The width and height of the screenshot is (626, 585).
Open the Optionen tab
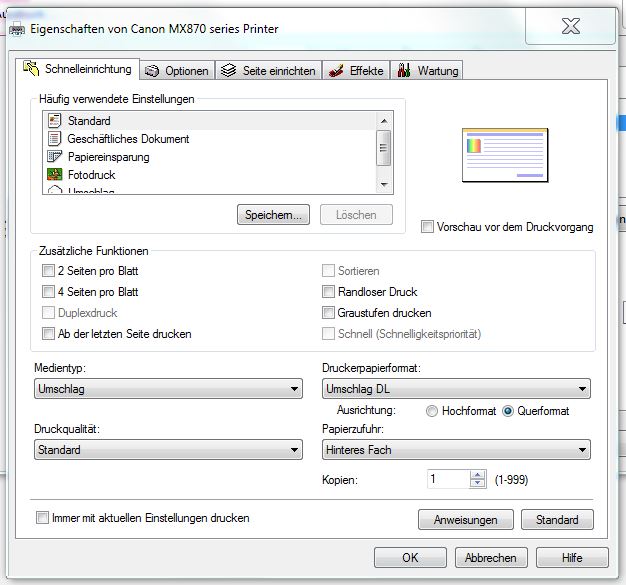coord(177,71)
